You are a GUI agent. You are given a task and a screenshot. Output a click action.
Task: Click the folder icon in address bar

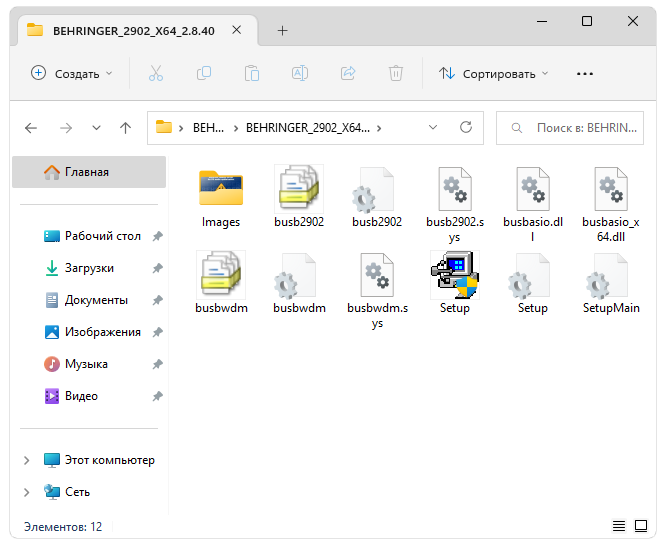tap(164, 127)
